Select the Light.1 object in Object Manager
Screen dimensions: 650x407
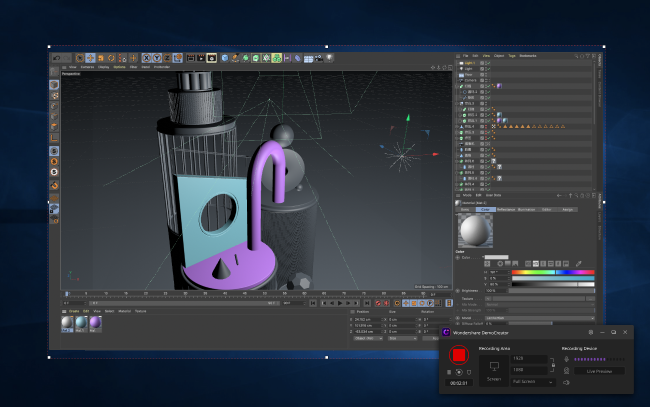click(x=469, y=63)
